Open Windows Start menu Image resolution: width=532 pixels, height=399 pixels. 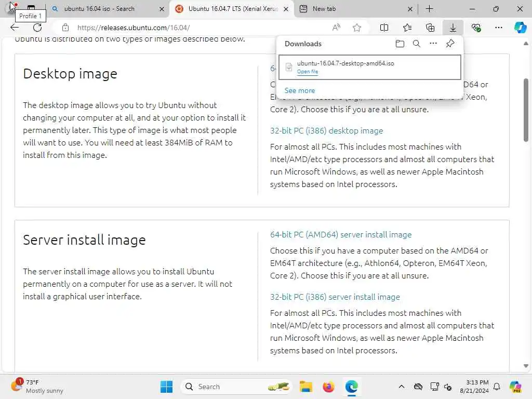pyautogui.click(x=167, y=387)
